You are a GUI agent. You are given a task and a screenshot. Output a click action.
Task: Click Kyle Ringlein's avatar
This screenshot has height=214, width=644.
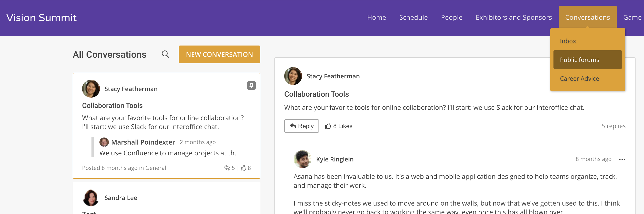[303, 159]
